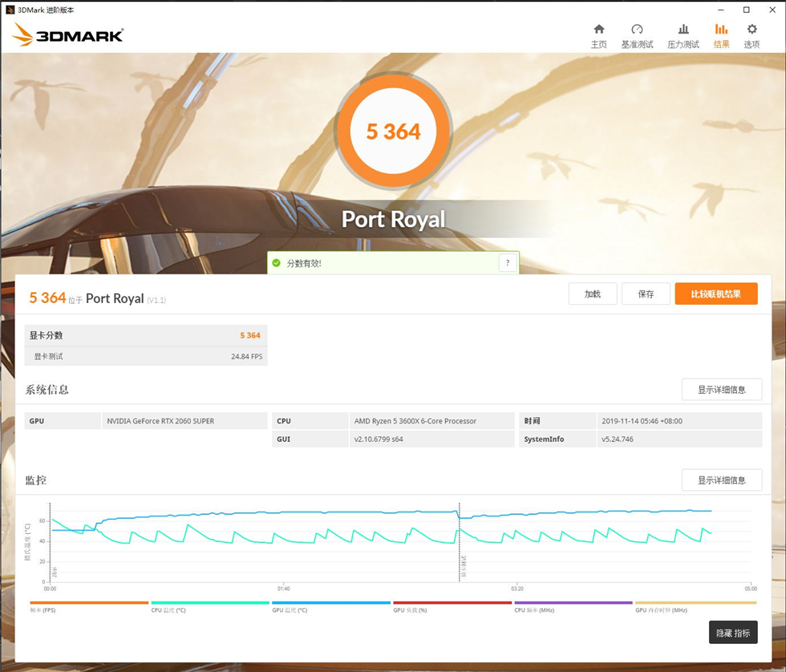Click the green check mark score valid icon

tap(277, 263)
